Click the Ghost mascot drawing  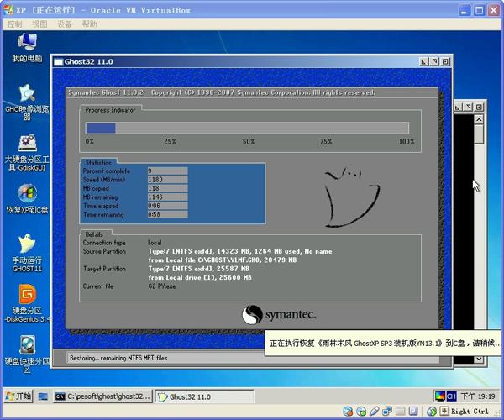pos(352,196)
